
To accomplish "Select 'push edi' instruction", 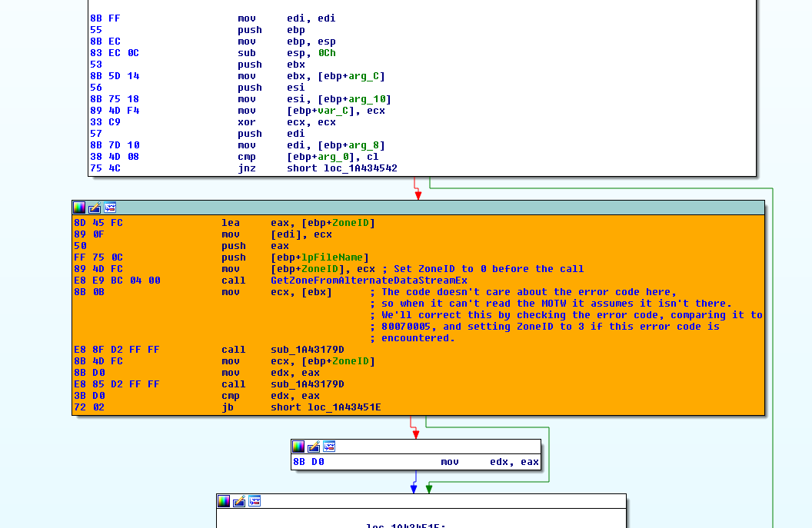I will [x=271, y=134].
